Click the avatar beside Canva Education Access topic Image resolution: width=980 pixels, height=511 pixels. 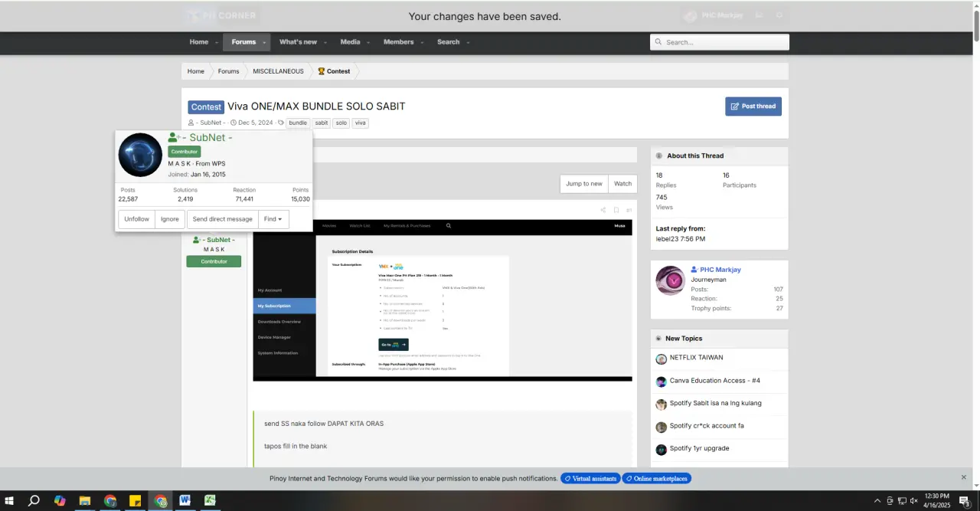point(661,382)
